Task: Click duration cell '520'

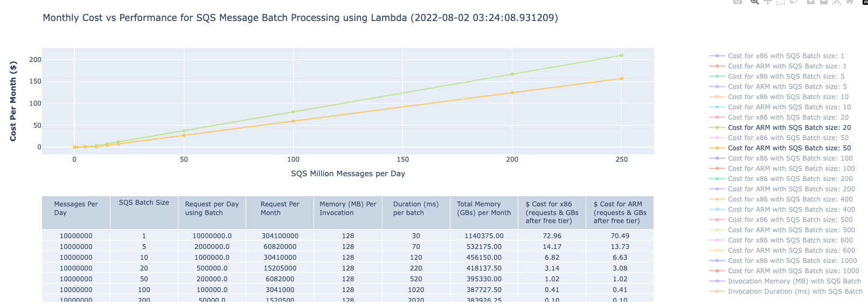Action: 416,279
